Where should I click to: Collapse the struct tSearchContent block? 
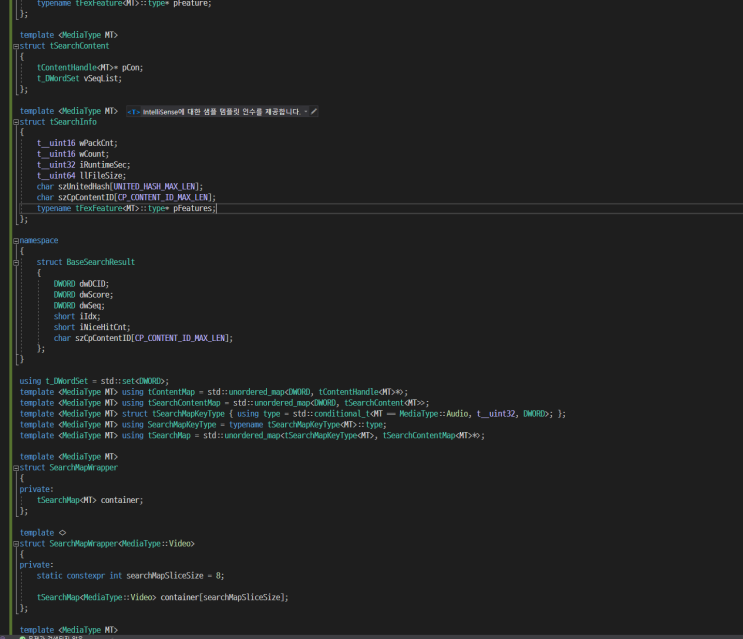(16, 46)
